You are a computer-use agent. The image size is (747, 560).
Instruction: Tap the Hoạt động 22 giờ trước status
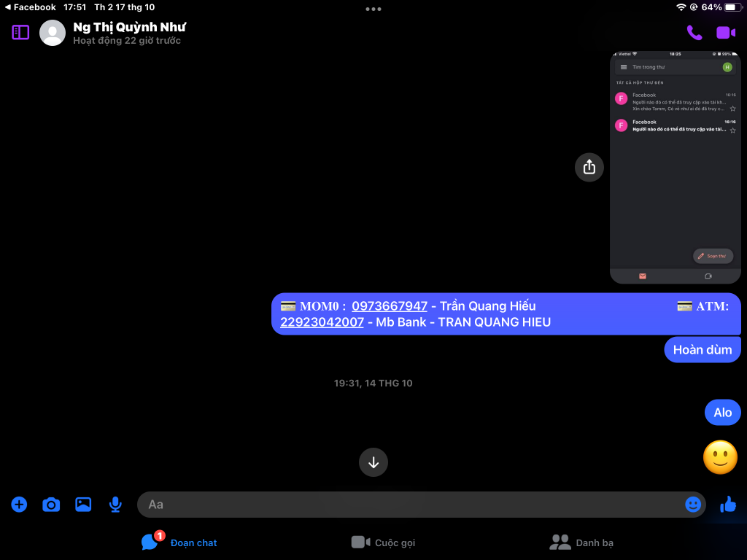click(127, 41)
